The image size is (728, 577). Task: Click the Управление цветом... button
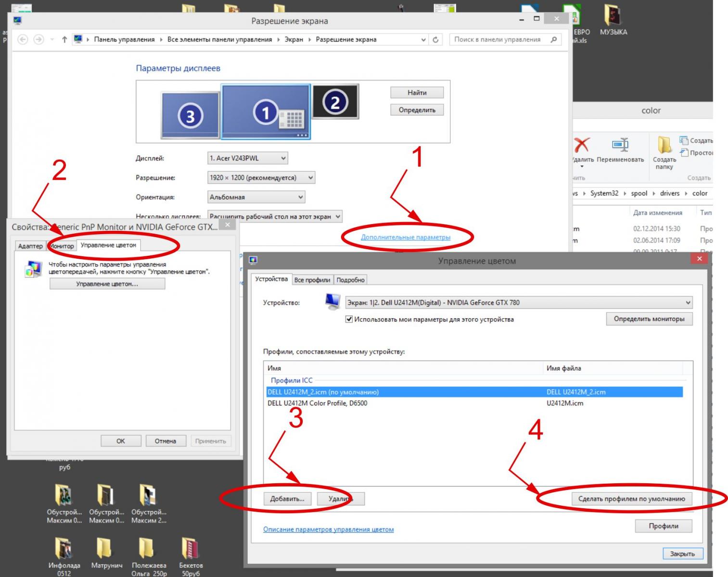[x=107, y=284]
